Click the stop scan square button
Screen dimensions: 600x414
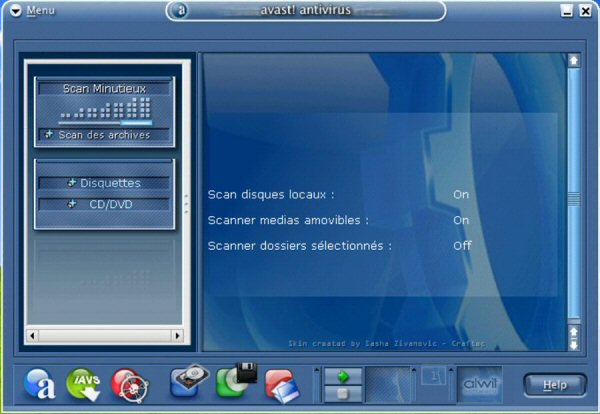tap(343, 394)
